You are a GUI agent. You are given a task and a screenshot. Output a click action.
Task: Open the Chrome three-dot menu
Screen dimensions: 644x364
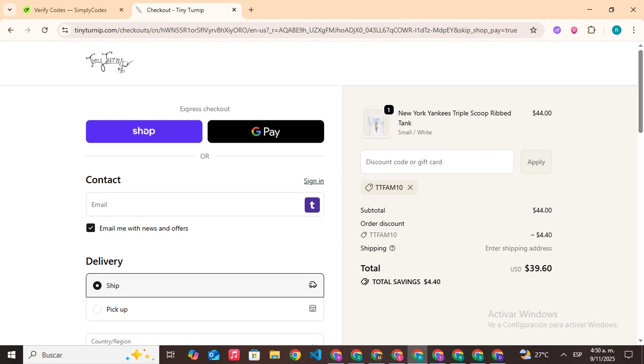[x=634, y=30]
